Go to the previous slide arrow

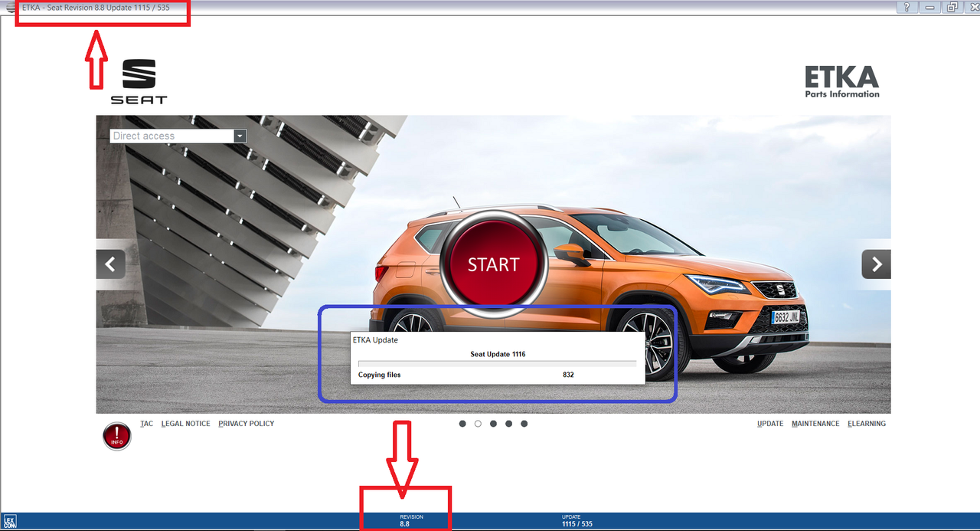(110, 264)
